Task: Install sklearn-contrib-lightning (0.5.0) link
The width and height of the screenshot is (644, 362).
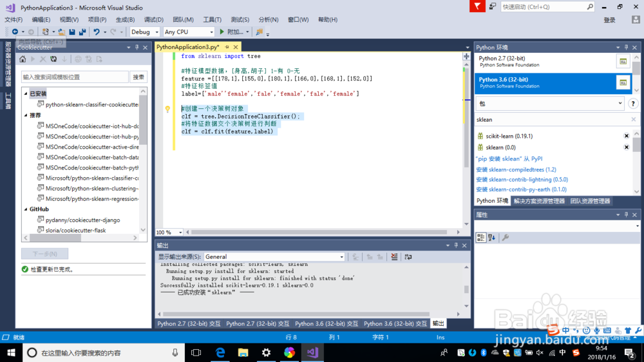Action: (522, 180)
